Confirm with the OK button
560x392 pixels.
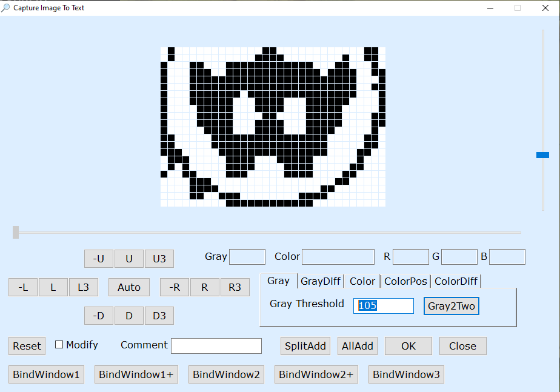[408, 346]
